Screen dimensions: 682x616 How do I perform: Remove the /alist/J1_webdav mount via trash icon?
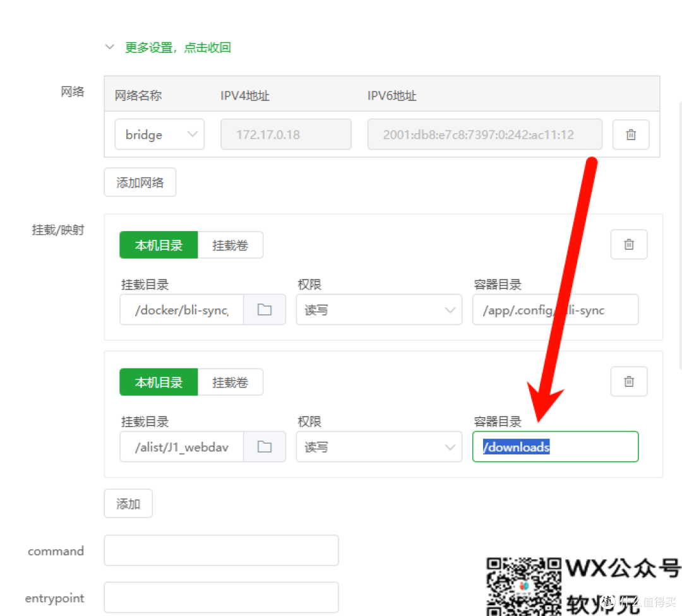click(628, 381)
